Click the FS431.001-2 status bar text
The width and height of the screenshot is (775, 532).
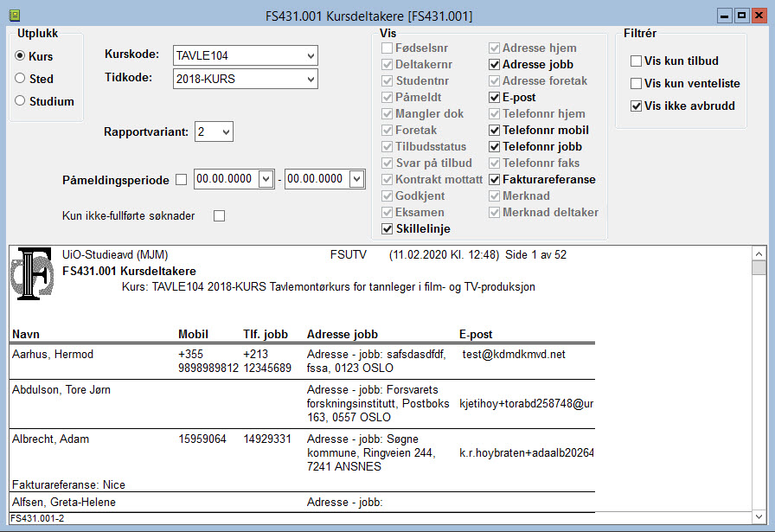coord(37,518)
